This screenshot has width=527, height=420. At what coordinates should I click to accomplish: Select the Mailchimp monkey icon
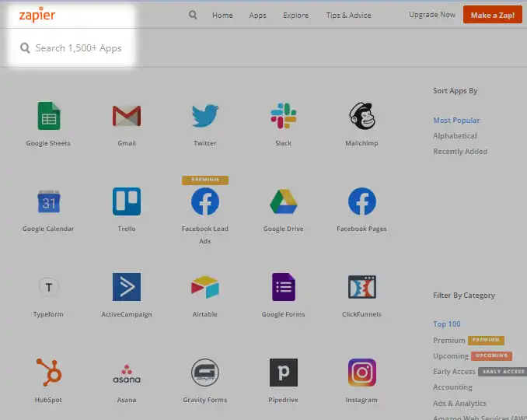click(361, 116)
